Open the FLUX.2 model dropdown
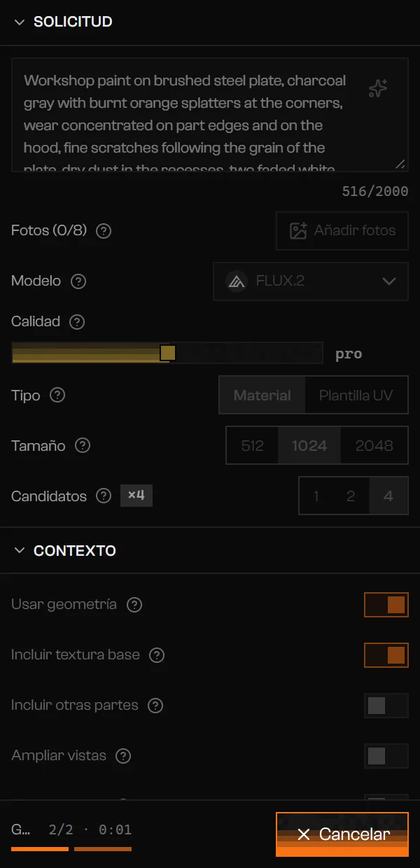The width and height of the screenshot is (420, 868). [x=311, y=281]
